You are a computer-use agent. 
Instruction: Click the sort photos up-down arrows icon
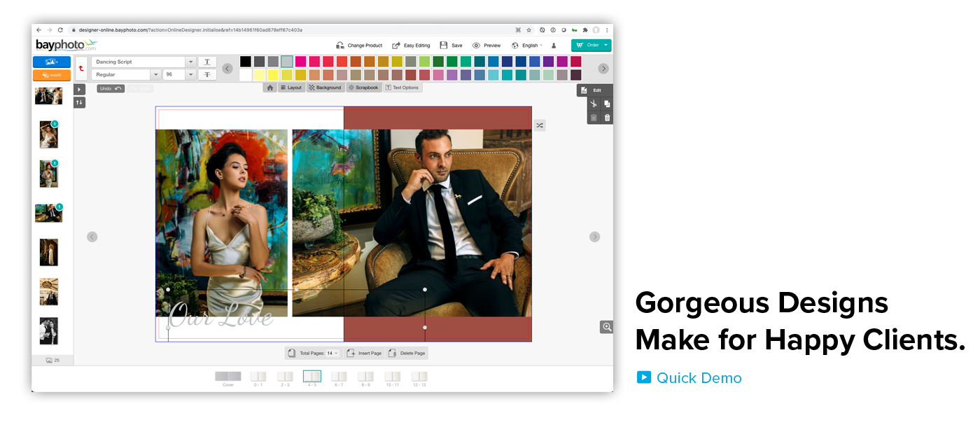[x=79, y=102]
